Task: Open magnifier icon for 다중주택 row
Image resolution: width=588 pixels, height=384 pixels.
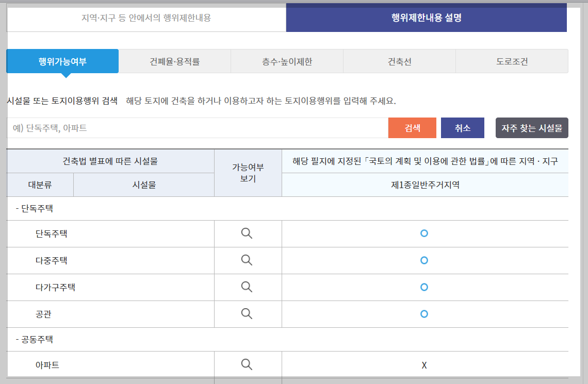Action: pyautogui.click(x=247, y=260)
